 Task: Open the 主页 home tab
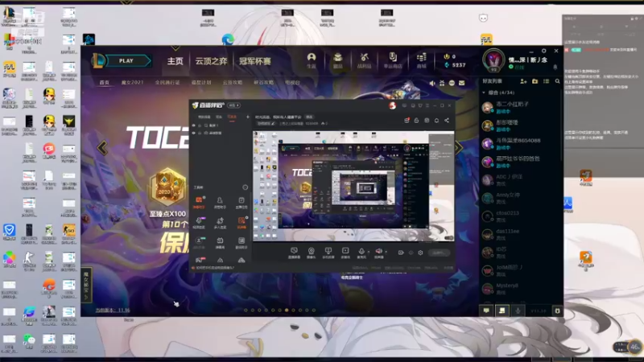point(175,61)
